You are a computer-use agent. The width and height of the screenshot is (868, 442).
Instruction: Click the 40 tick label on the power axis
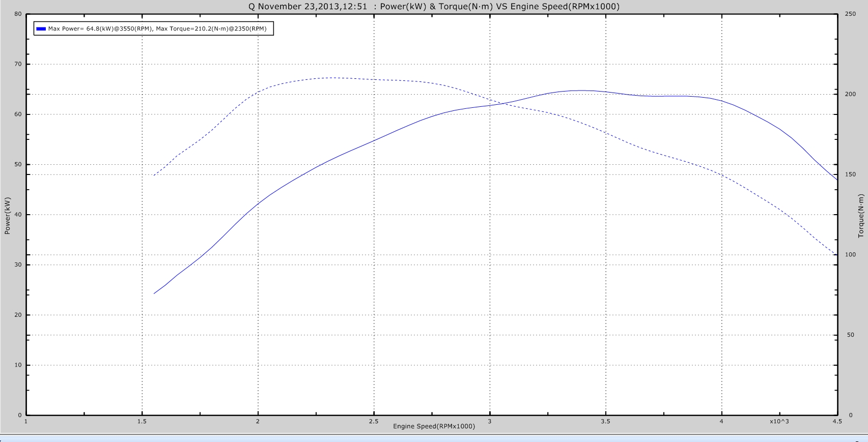click(x=18, y=215)
